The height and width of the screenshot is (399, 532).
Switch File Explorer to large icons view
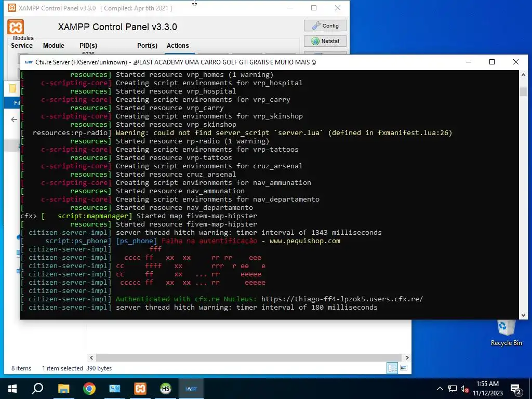[404, 368]
